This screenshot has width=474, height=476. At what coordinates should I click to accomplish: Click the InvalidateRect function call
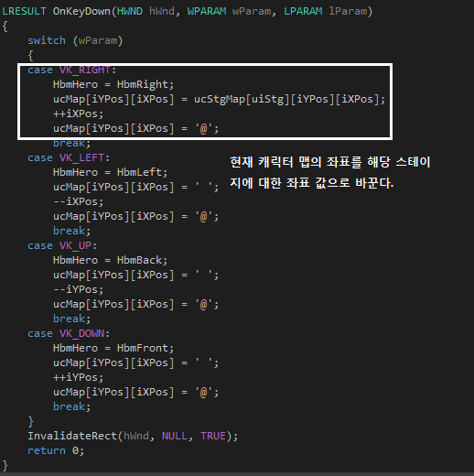tap(72, 436)
